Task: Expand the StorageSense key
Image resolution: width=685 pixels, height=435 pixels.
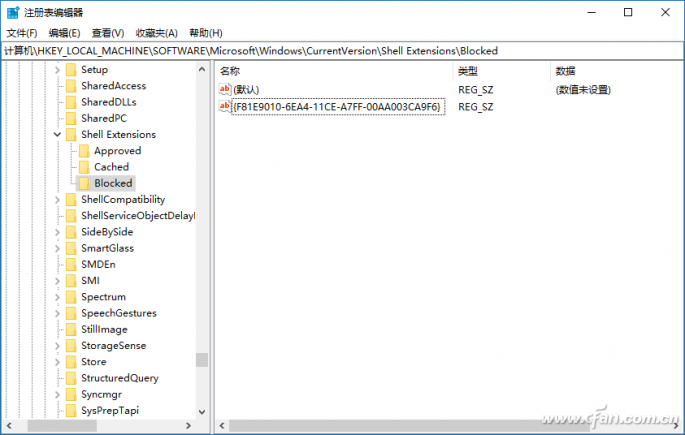Action: (57, 345)
